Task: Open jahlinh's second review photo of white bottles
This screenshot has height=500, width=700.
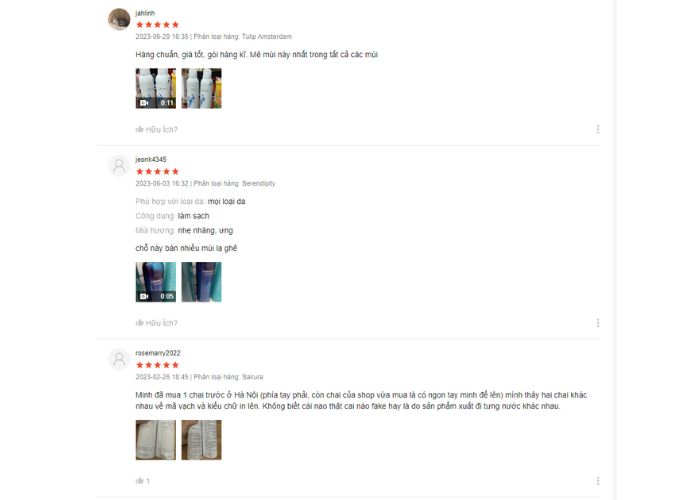Action: 201,88
